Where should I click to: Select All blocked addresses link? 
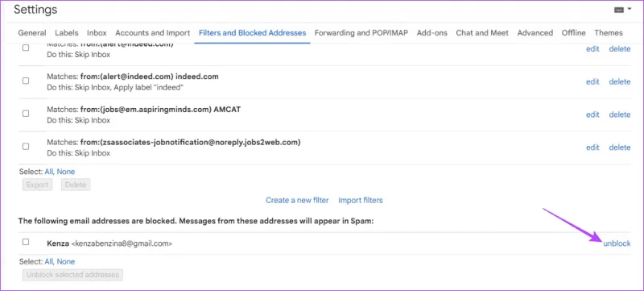pos(49,261)
